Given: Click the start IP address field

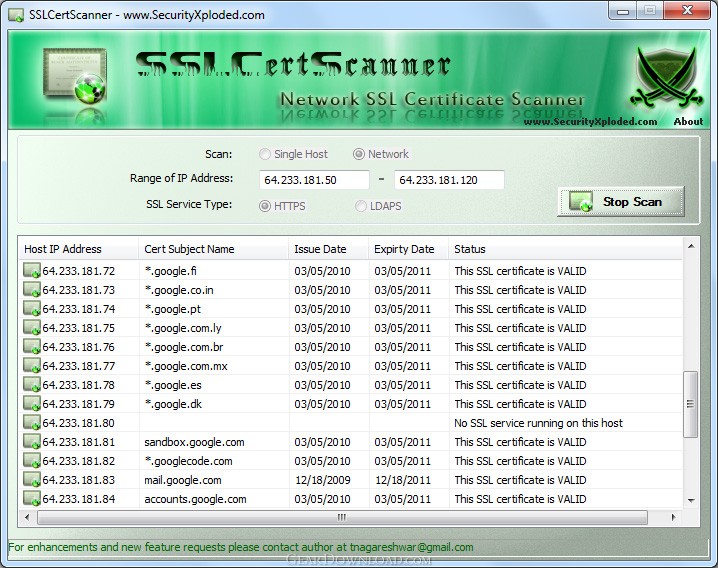Looking at the screenshot, I should point(314,180).
